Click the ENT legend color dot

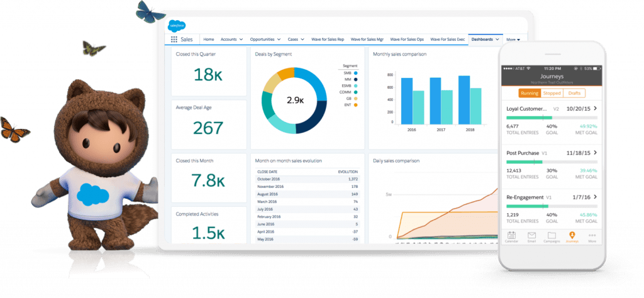tap(355, 105)
